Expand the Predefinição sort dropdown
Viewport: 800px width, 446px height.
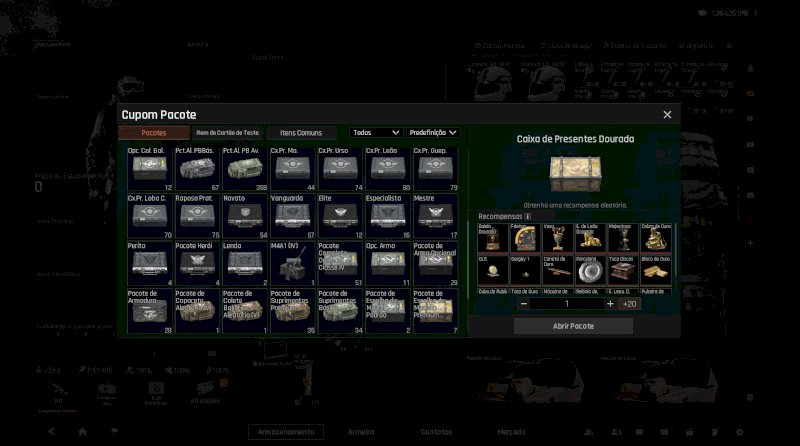click(434, 132)
